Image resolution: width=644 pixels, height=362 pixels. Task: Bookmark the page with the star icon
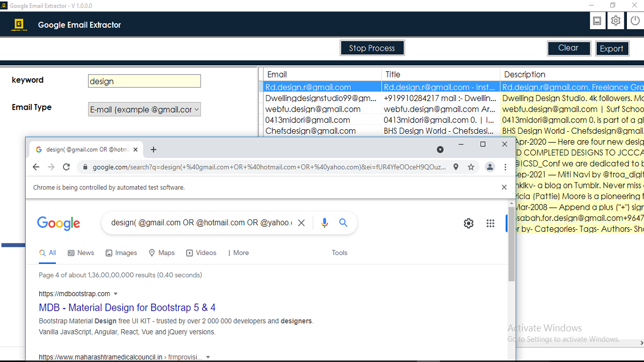click(x=471, y=167)
